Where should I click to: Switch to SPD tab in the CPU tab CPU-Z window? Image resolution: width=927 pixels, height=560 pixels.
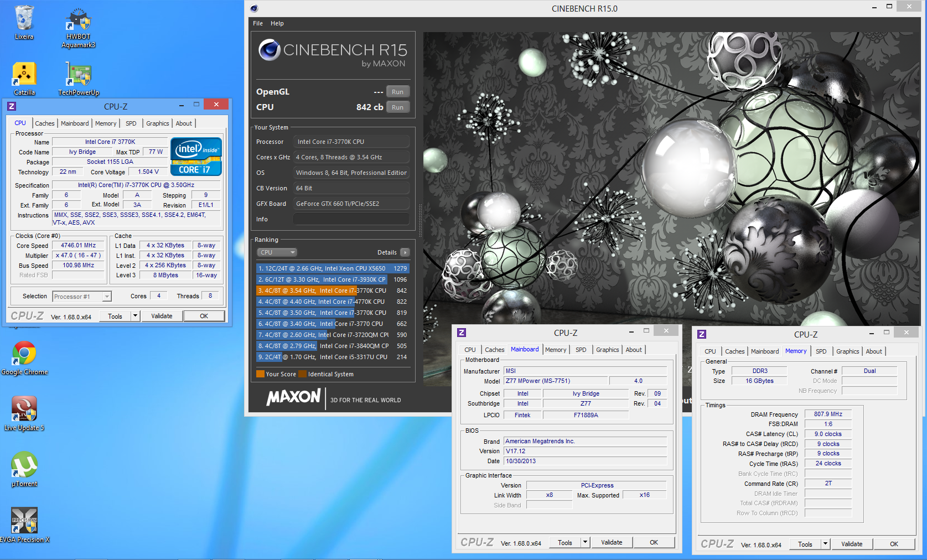point(131,123)
